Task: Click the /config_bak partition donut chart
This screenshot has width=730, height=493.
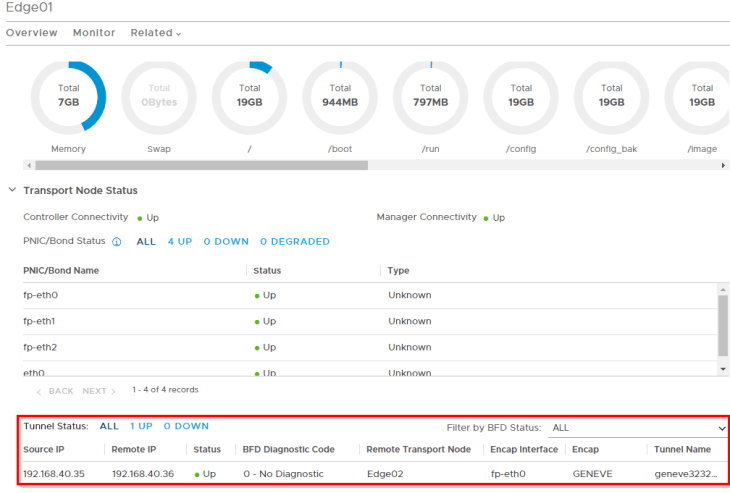Action: pyautogui.click(x=611, y=96)
